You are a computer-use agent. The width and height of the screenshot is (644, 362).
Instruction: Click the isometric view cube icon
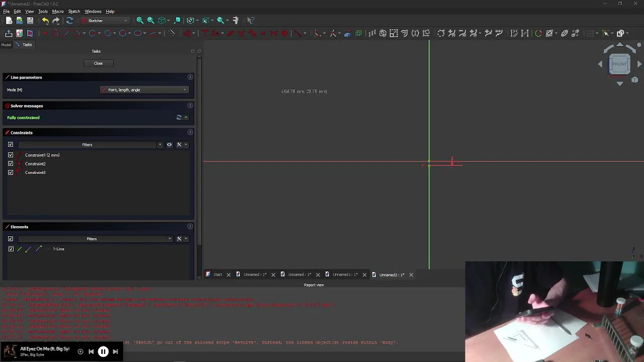click(x=162, y=21)
